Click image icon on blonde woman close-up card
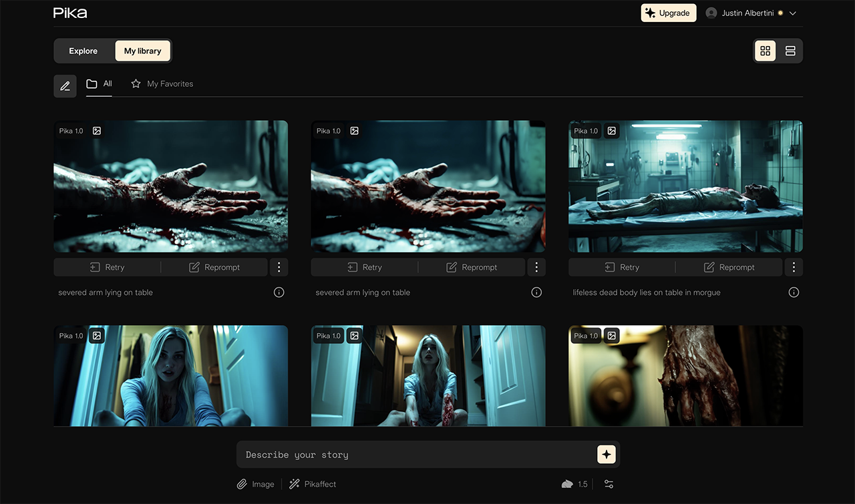The width and height of the screenshot is (855, 504). 97,336
